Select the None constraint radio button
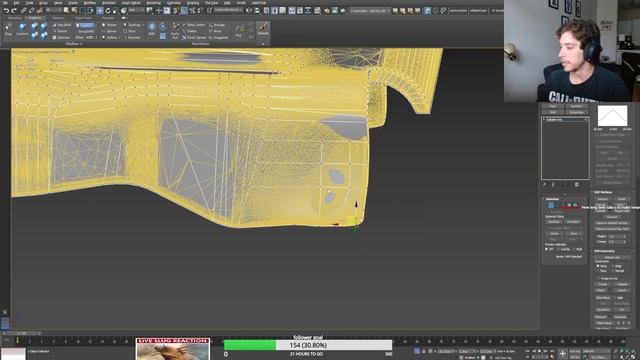The height and width of the screenshot is (360, 640). coord(598,266)
